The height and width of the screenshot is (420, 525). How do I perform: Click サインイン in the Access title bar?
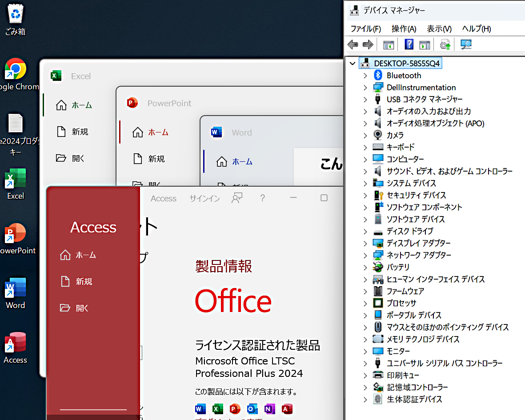[x=204, y=199]
